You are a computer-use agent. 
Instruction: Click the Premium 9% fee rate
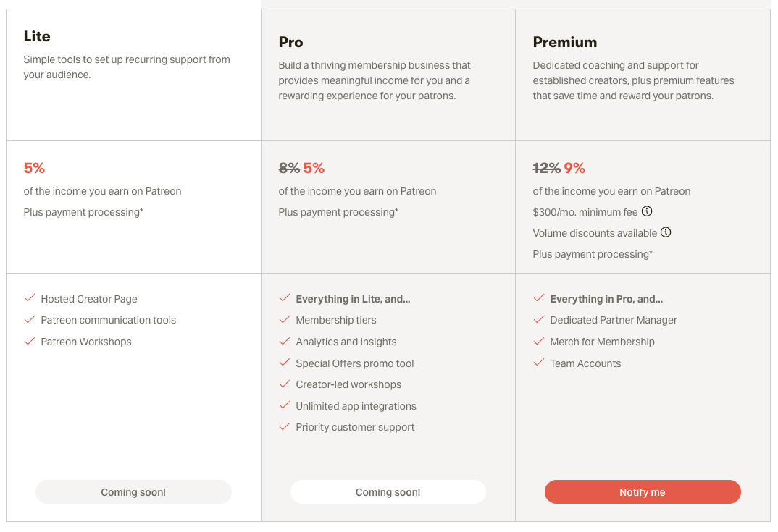tap(574, 168)
